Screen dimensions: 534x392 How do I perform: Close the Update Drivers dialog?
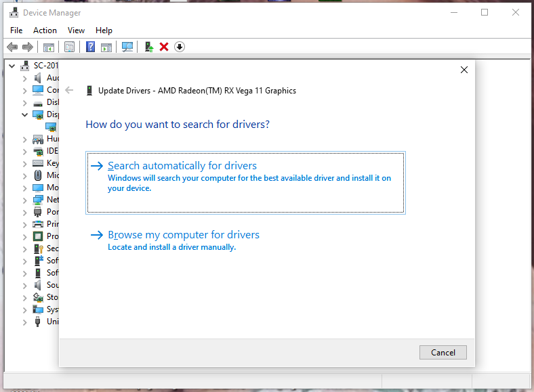[x=464, y=70]
